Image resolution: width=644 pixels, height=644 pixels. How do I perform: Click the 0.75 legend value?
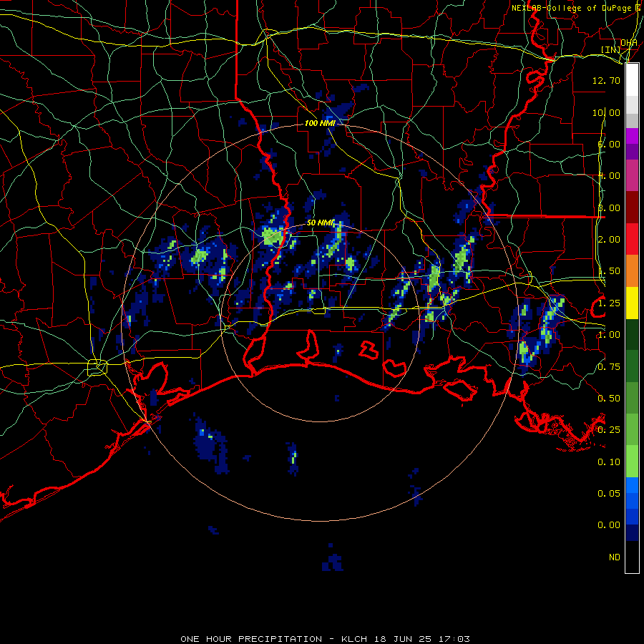pyautogui.click(x=609, y=367)
